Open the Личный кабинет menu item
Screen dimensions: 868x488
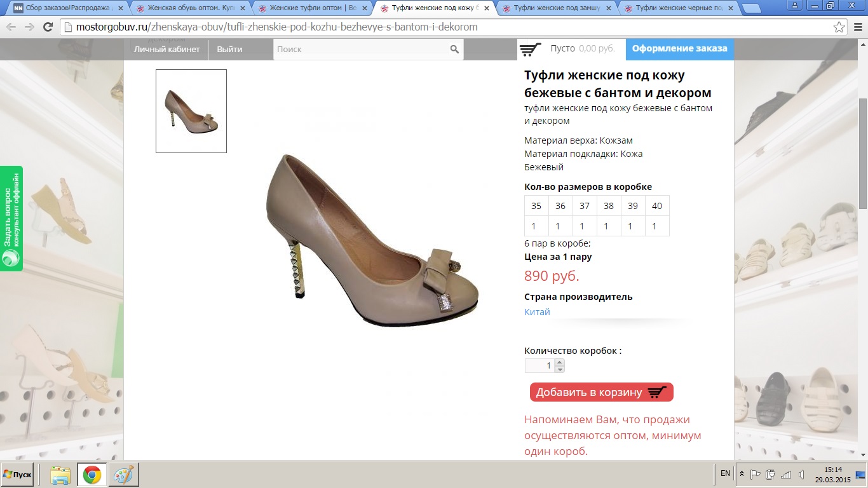[x=166, y=49]
